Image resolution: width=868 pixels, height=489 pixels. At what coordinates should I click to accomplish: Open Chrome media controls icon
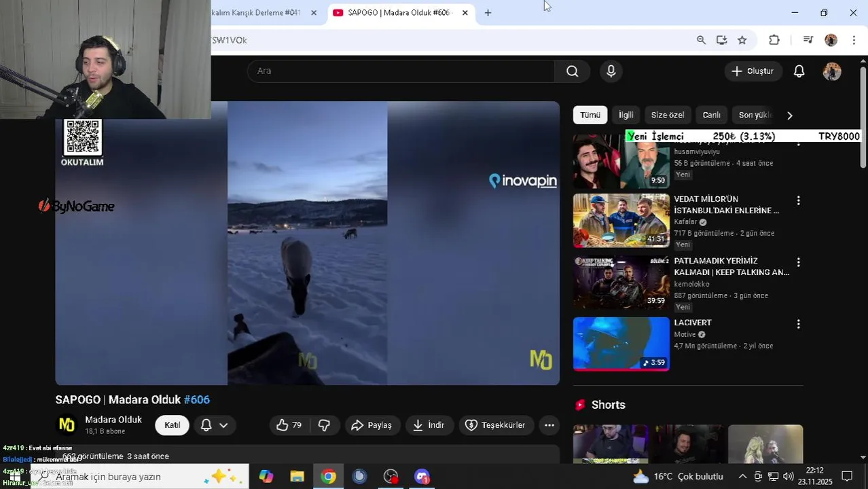(x=808, y=40)
